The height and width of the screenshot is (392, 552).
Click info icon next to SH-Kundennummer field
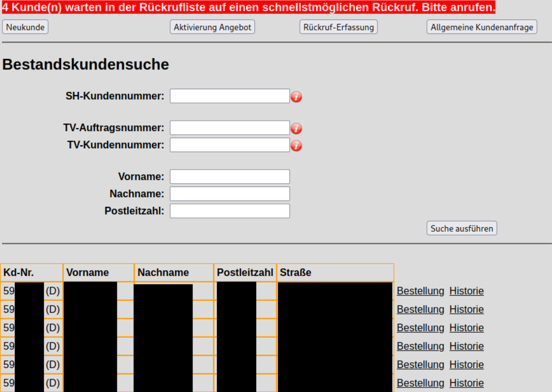tap(296, 97)
